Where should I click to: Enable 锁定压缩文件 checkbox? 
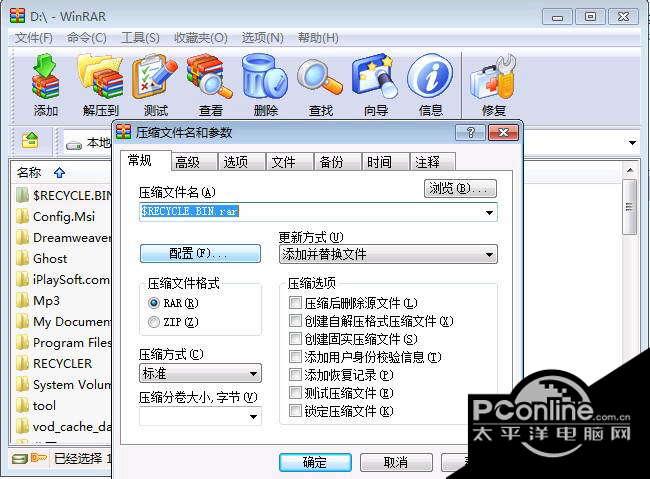coord(295,411)
